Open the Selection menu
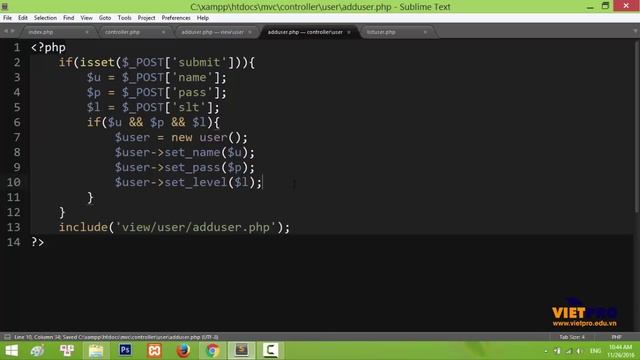Screen dimensions: 640x360 [45, 18]
